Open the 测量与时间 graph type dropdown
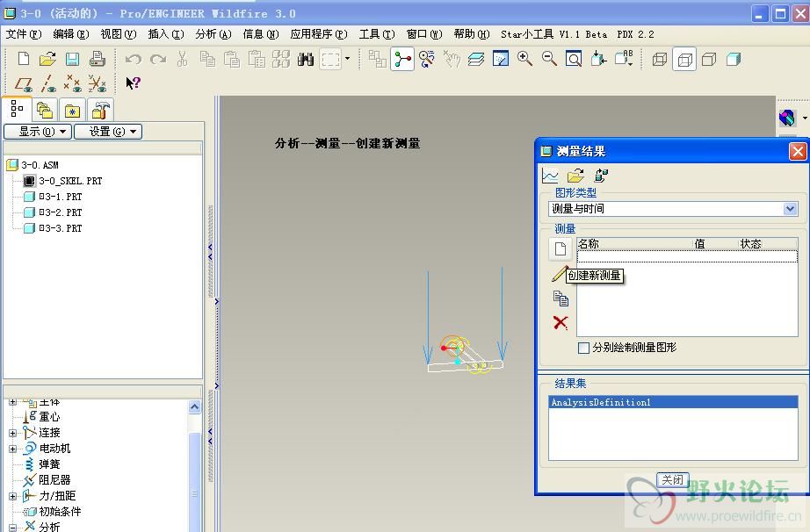This screenshot has height=532, width=810. click(790, 209)
